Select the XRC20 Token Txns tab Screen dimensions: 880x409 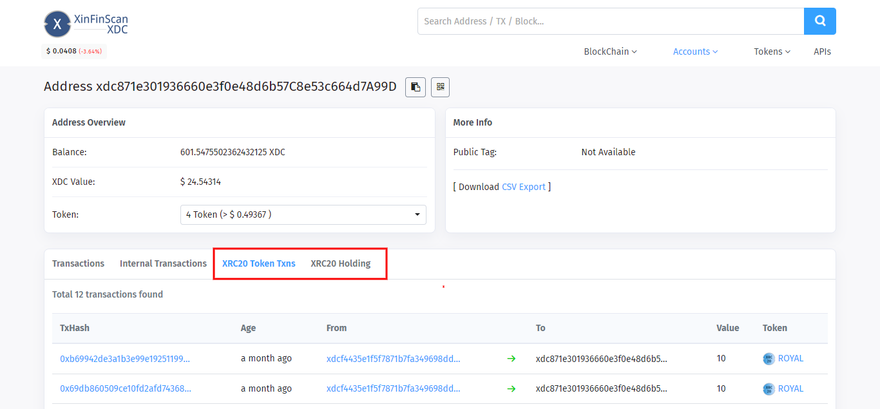[259, 264]
